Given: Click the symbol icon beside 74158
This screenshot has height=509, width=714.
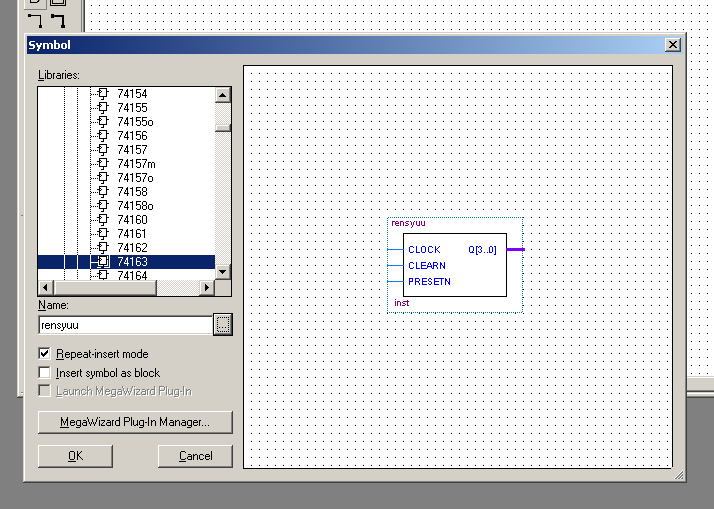Looking at the screenshot, I should coord(103,192).
